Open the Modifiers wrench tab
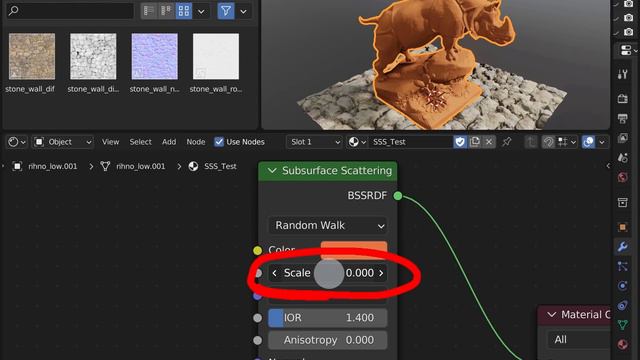The width and height of the screenshot is (640, 360). [x=622, y=247]
